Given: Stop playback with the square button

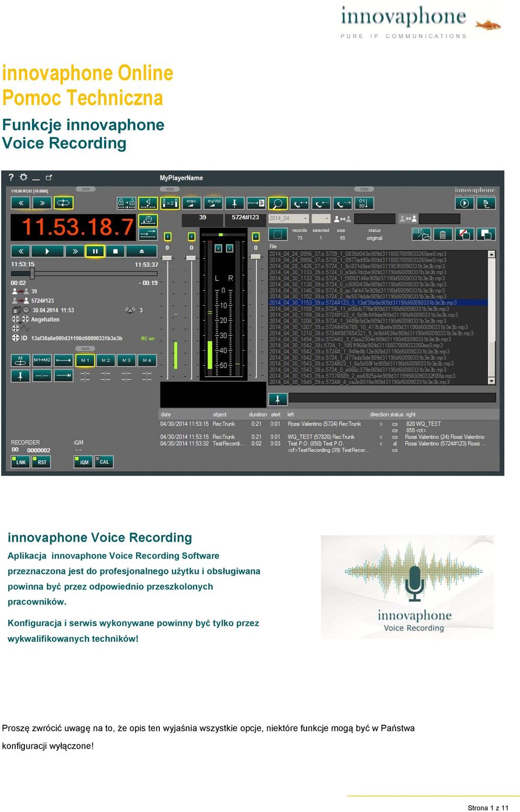Looking at the screenshot, I should (115, 251).
